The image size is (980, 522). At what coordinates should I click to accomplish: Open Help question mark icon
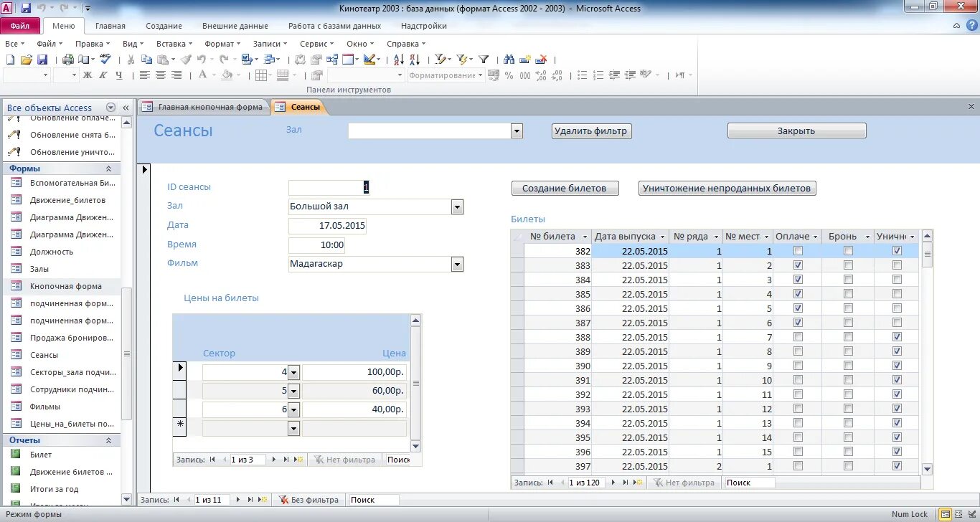(x=971, y=26)
